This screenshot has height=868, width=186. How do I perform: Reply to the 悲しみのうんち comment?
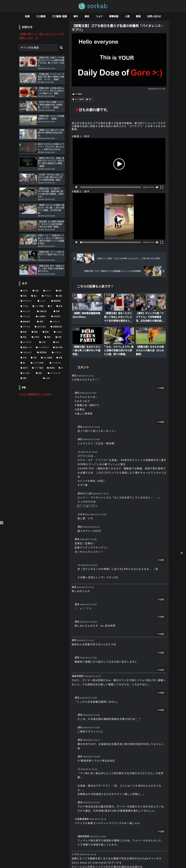[x=161, y=599]
